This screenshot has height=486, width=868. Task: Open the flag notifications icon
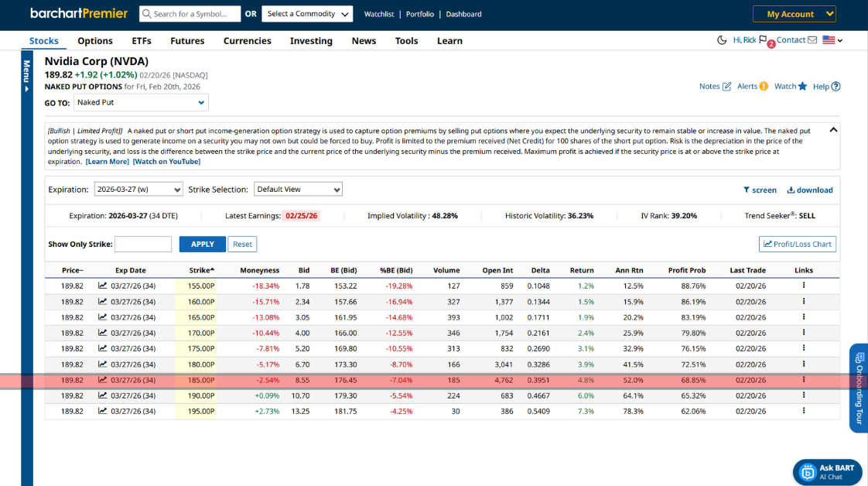pos(764,40)
